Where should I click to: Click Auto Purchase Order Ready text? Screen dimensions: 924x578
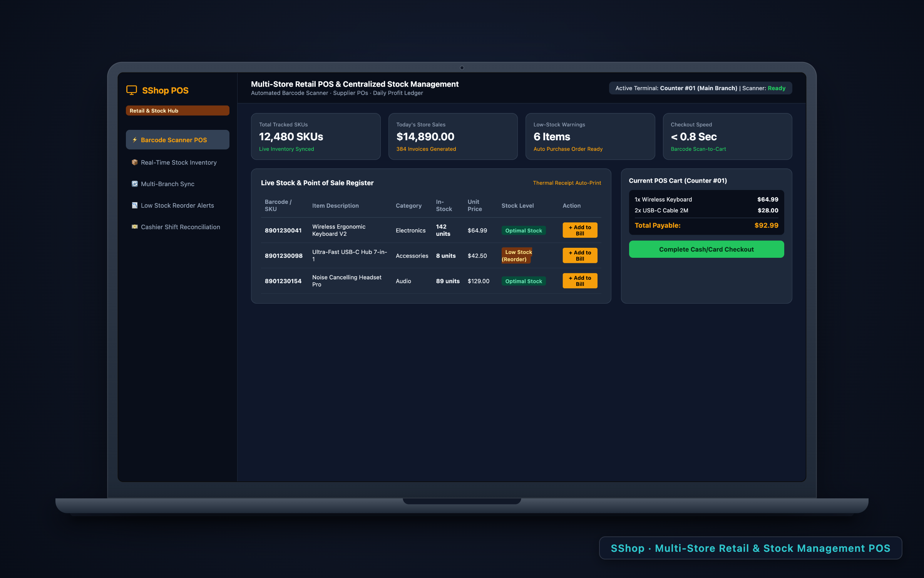[568, 149]
